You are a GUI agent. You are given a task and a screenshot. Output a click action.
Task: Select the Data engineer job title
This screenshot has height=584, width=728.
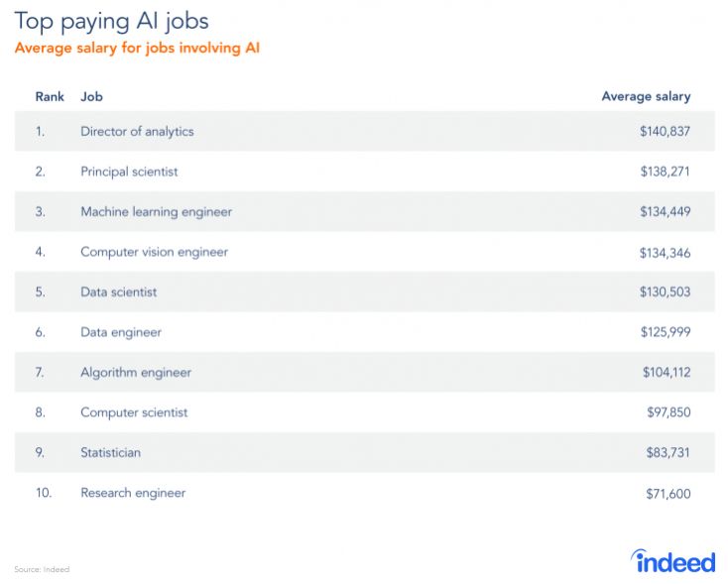click(x=120, y=332)
